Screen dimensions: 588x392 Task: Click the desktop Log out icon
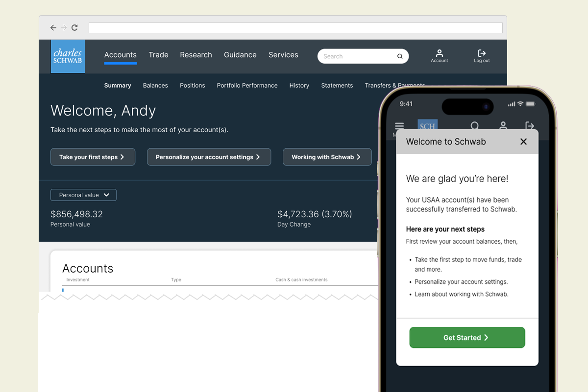coord(482,55)
